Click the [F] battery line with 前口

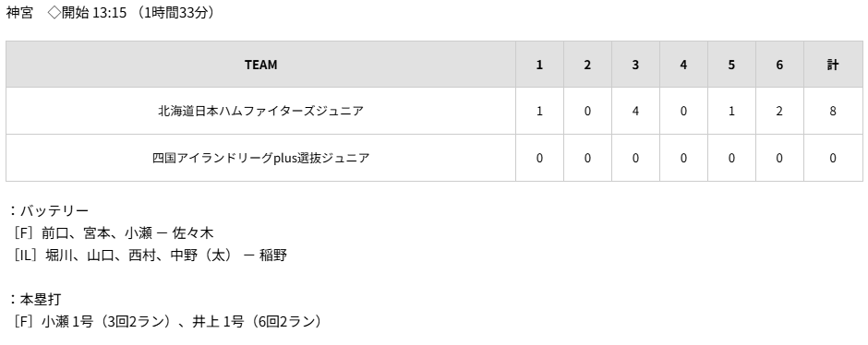[x=112, y=233]
